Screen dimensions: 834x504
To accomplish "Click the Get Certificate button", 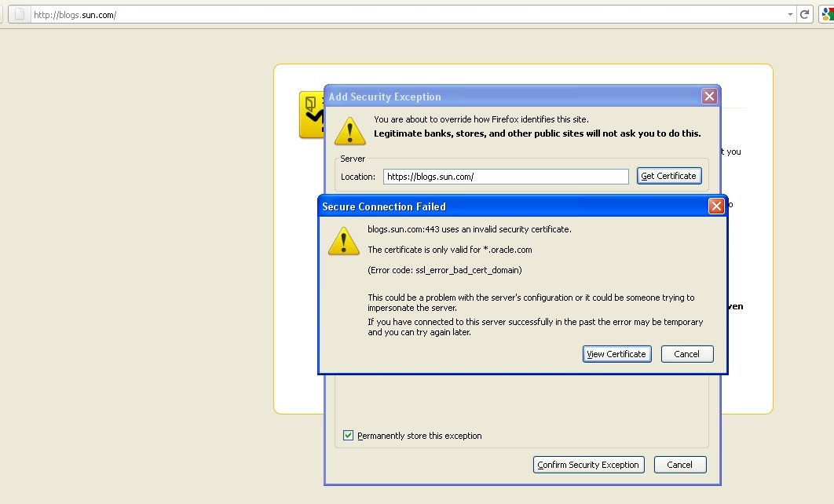I will [x=669, y=176].
